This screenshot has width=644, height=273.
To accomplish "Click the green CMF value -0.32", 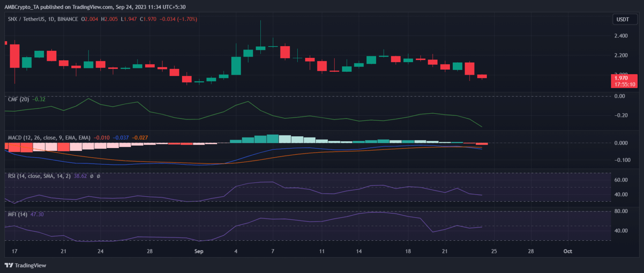I will pos(39,99).
